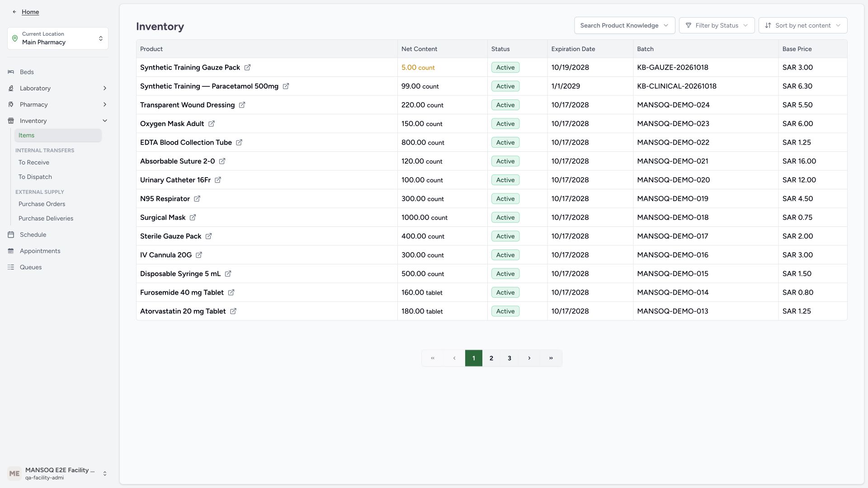Open the facility account switcher

click(x=58, y=474)
